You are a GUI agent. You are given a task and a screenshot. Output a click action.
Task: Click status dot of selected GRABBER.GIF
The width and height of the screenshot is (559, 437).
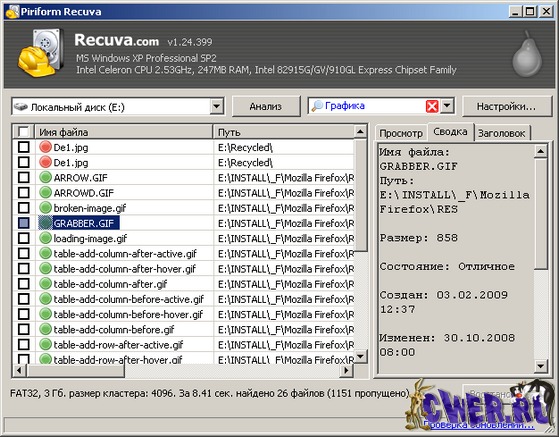point(46,223)
